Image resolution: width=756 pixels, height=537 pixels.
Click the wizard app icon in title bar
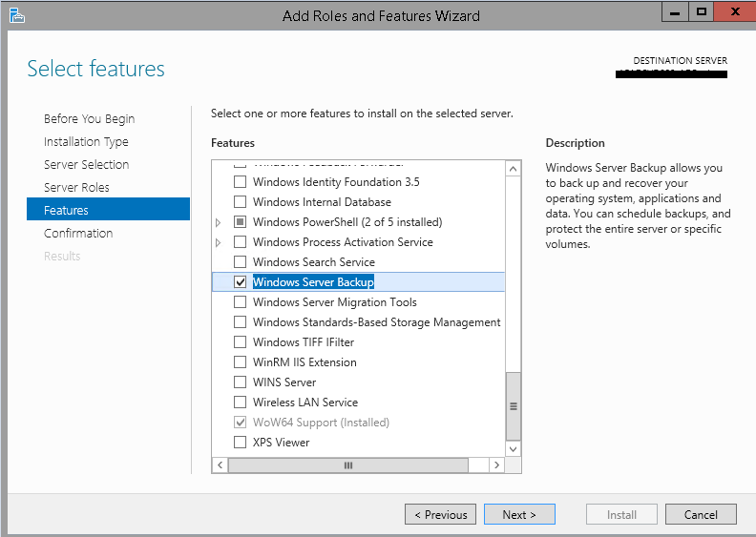tap(17, 15)
